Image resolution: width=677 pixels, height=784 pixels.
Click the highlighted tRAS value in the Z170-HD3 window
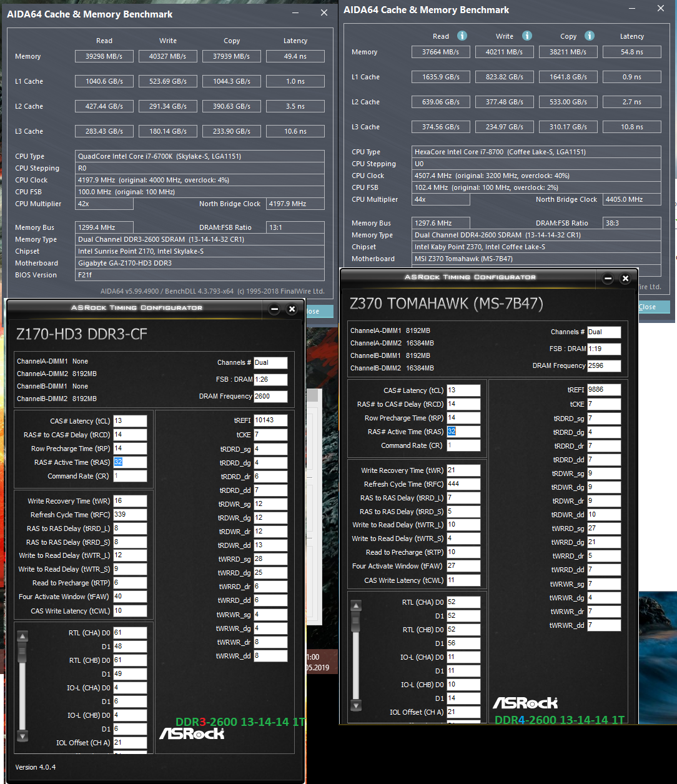118,462
